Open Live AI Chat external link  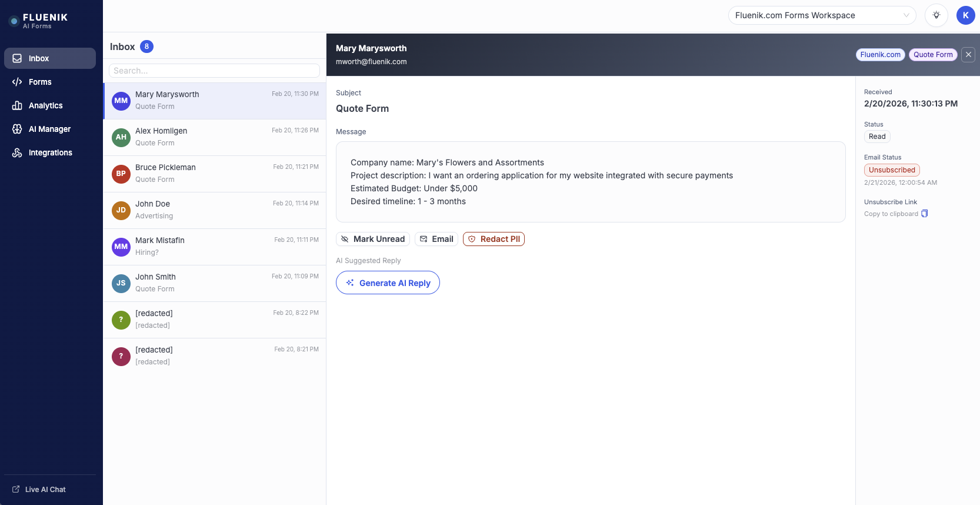coord(45,489)
